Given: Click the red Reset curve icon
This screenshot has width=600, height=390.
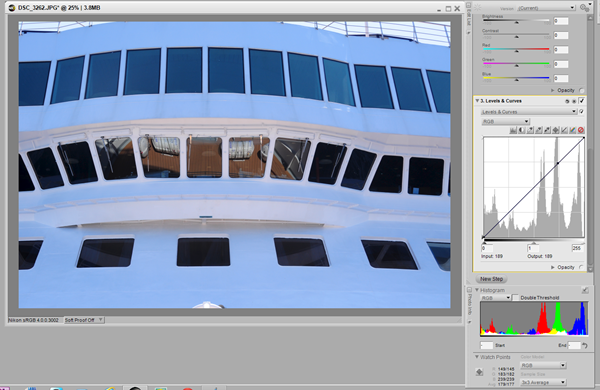Looking at the screenshot, I should (581, 130).
